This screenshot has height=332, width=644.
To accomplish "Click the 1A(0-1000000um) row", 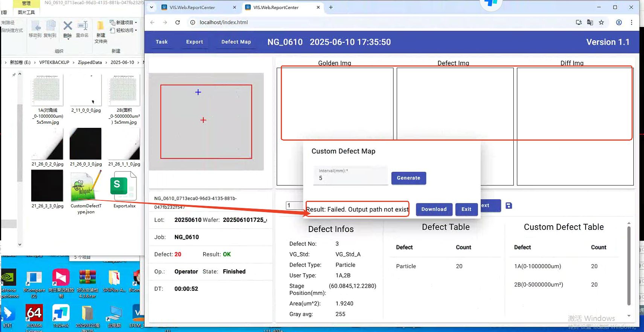I will pos(564,266).
